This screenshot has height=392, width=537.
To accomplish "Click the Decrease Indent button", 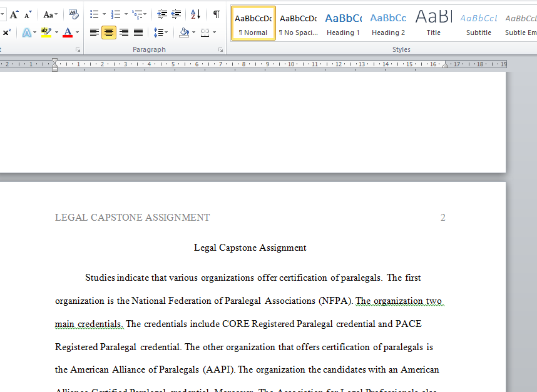I will 162,14.
